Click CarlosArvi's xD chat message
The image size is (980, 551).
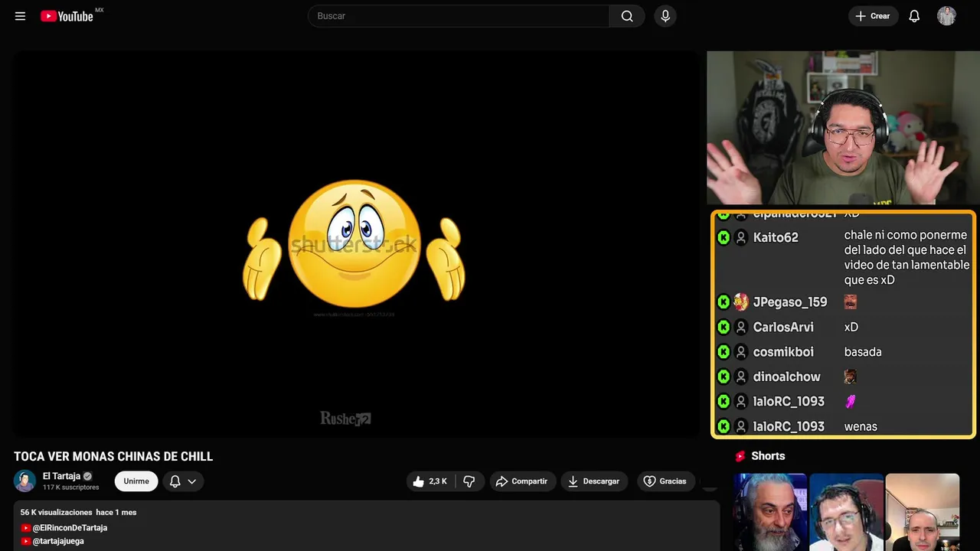tap(851, 327)
